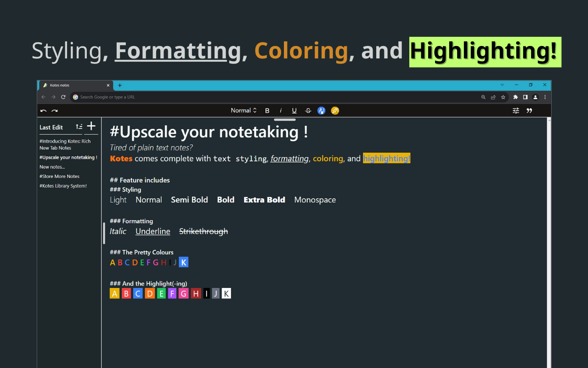Image resolution: width=588 pixels, height=368 pixels.
Task: Bookmark this tab with star
Action: 503,97
